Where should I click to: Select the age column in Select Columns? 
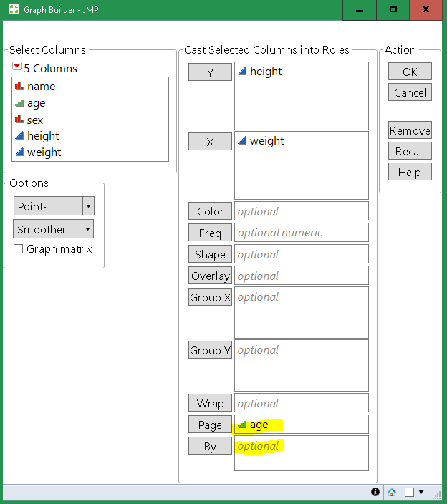point(36,103)
